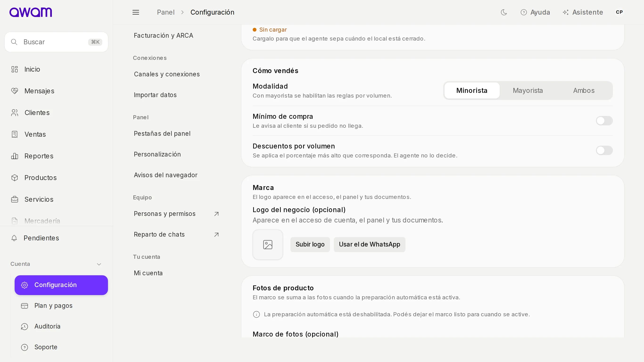The width and height of the screenshot is (644, 362).
Task: Open the CP user avatar
Action: (619, 12)
